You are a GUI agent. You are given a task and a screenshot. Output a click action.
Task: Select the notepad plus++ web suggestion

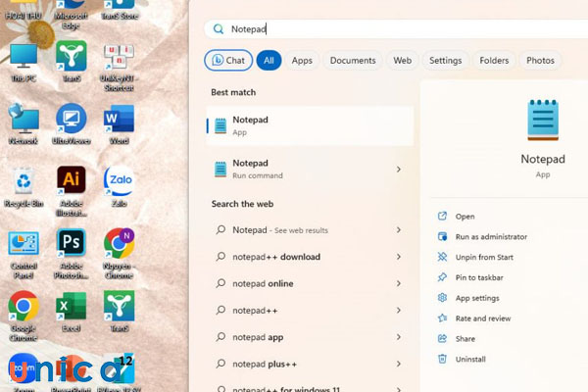tap(310, 364)
